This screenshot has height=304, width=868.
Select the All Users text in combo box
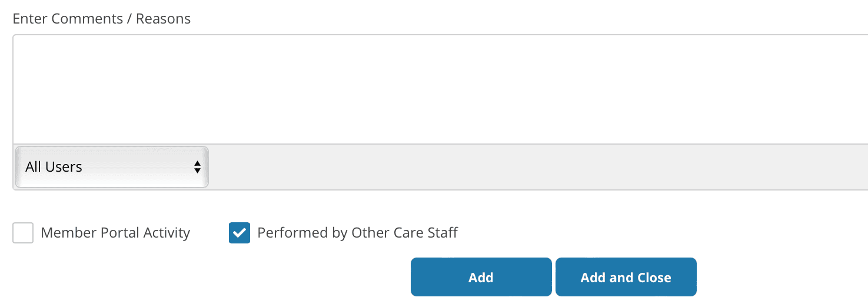coord(54,167)
